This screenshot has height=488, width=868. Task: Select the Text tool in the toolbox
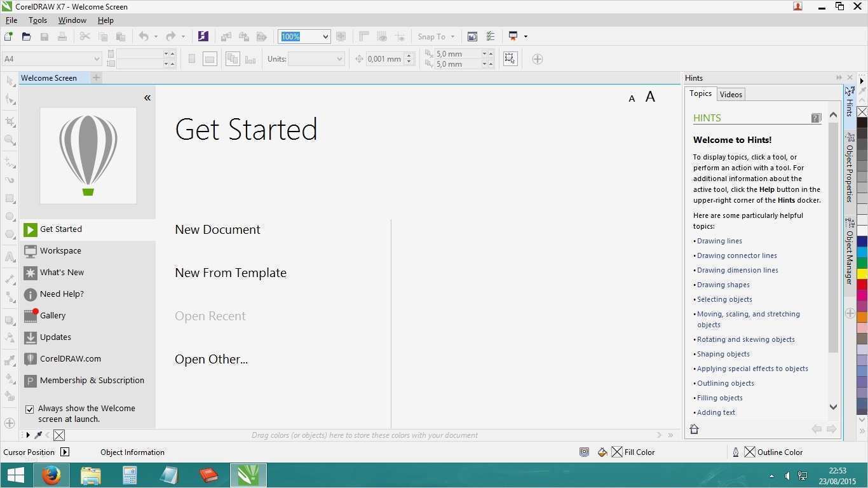10,257
